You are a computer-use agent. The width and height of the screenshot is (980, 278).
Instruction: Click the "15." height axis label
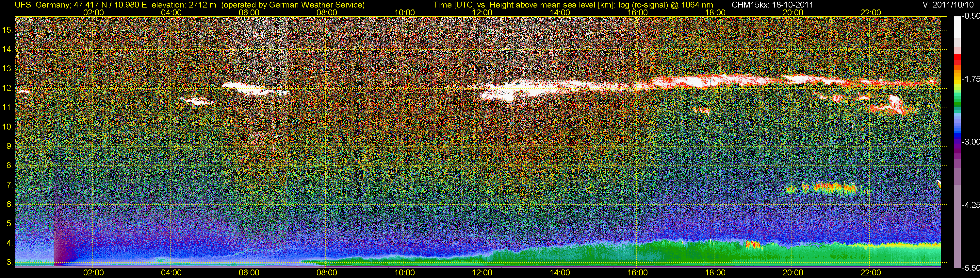point(8,30)
